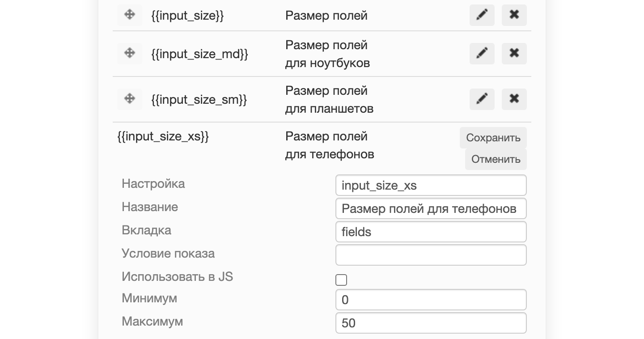Edit the {{input_size_sm}} setting with pencil icon
The image size is (644, 339).
tap(482, 99)
